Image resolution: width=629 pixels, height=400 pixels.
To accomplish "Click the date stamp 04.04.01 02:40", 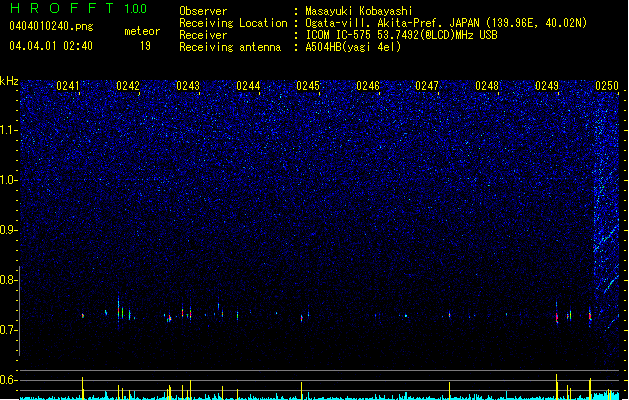I will [x=51, y=46].
